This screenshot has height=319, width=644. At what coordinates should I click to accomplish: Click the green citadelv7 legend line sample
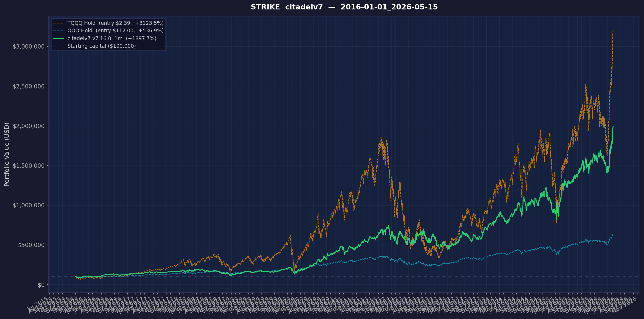point(58,39)
